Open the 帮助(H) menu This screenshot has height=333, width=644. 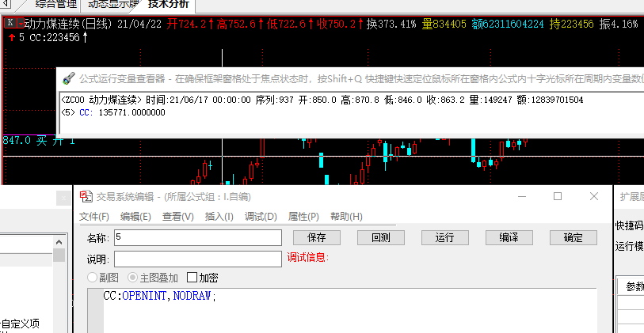(x=346, y=217)
